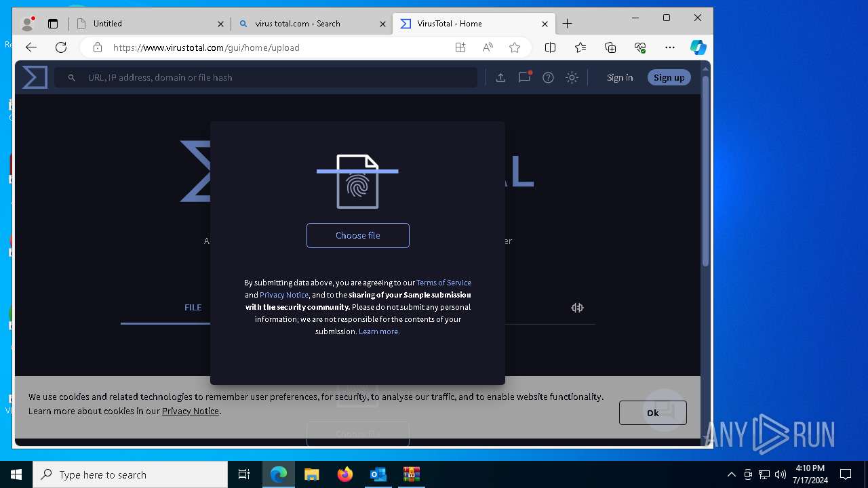The image size is (868, 488).
Task: Toggle light/dark theme sun icon
Action: click(572, 77)
